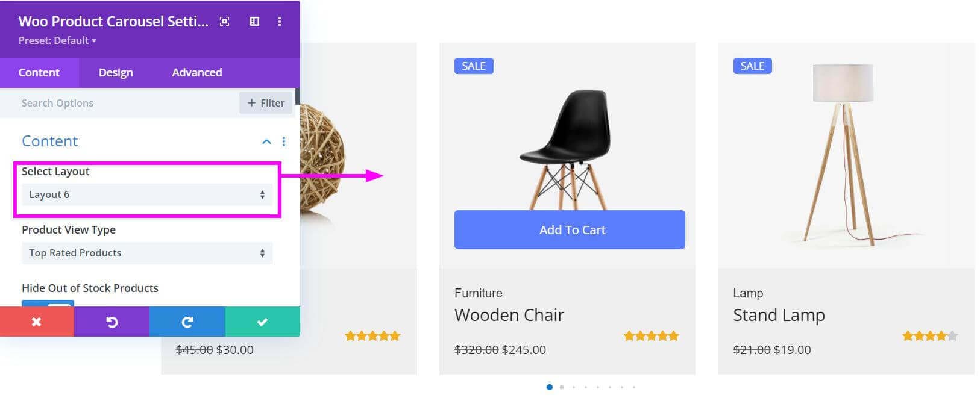Open the Content section options dots
Viewport: 980px width, 401px height.
(x=284, y=141)
